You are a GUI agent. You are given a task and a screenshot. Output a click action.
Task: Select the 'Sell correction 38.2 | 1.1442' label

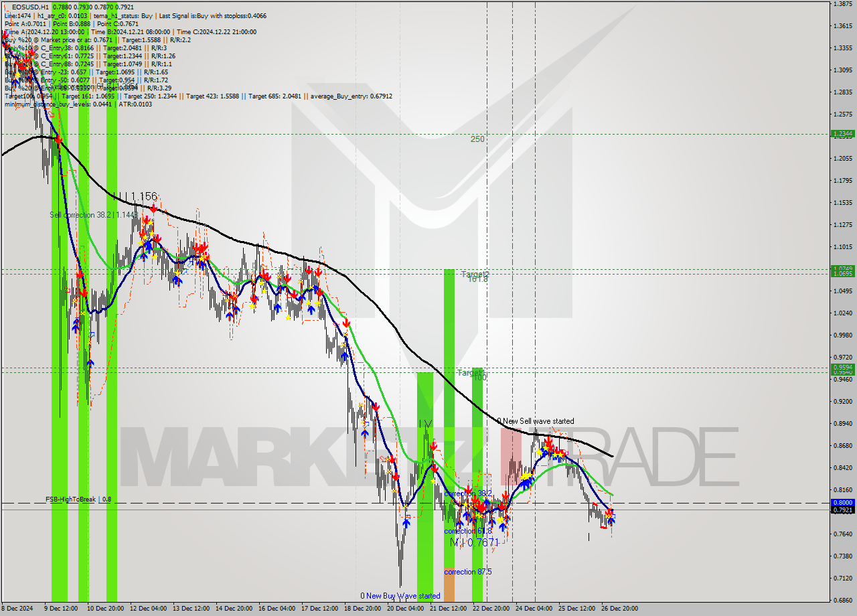coord(93,215)
